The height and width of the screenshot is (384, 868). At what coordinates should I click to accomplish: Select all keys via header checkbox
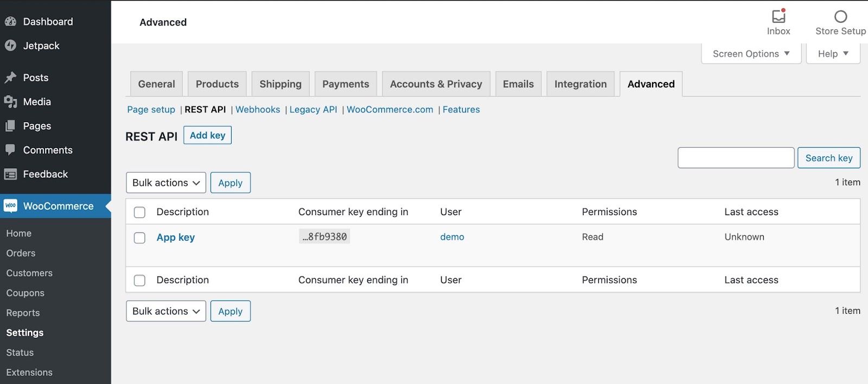click(139, 212)
